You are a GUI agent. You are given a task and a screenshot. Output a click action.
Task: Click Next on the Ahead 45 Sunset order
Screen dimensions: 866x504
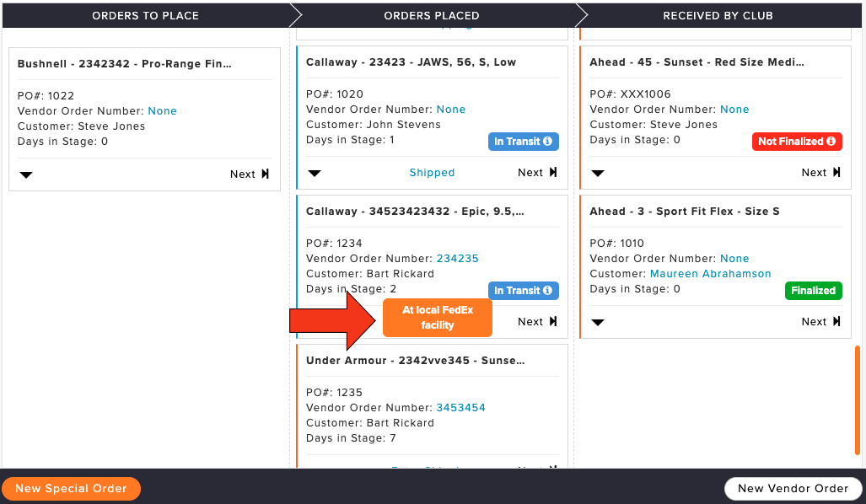pos(820,172)
